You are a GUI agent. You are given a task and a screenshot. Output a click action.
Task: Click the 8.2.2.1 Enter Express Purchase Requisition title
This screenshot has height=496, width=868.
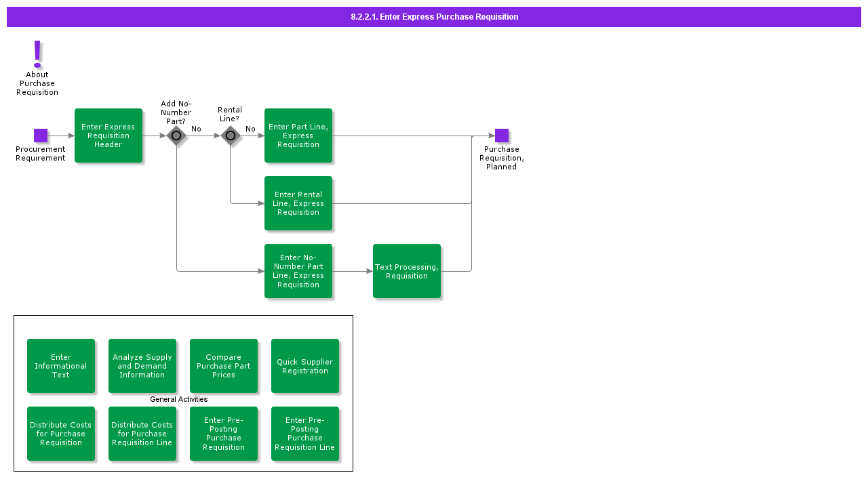(434, 16)
